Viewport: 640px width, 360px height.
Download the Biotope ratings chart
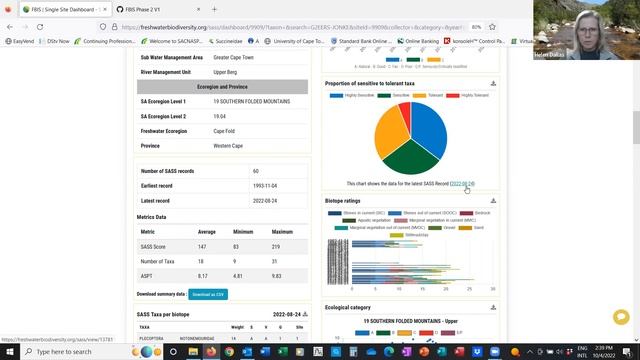pos(493,201)
